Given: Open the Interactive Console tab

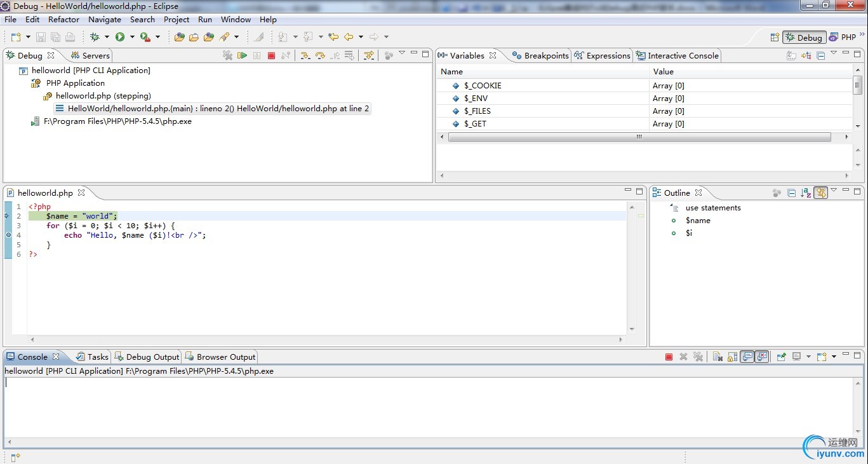Looking at the screenshot, I should click(678, 56).
